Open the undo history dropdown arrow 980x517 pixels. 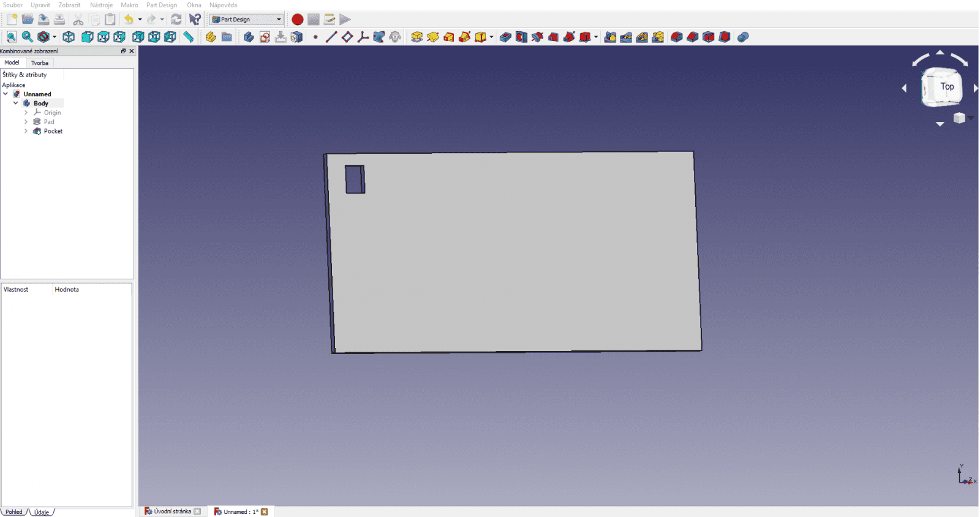click(x=140, y=20)
